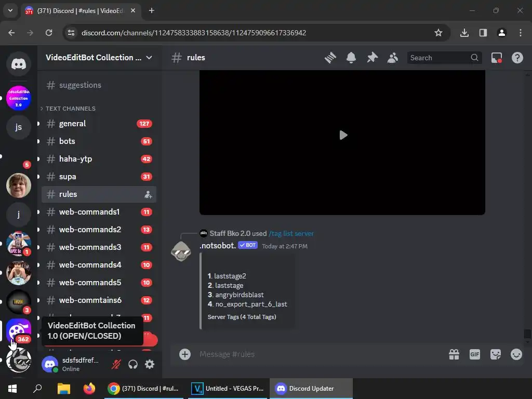Viewport: 532px width, 399px height.
Task: Open the tab search dropdown arrow
Action: [10, 10]
